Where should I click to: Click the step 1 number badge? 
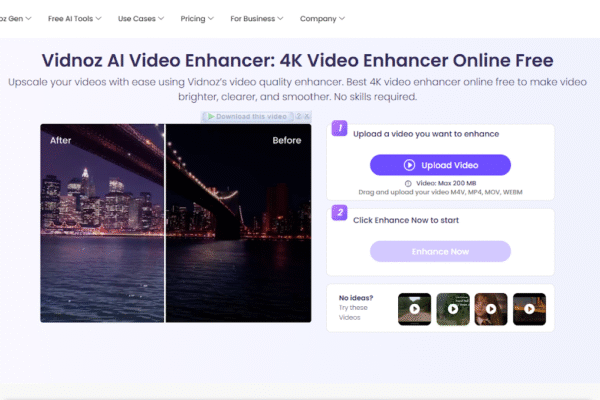click(338, 130)
